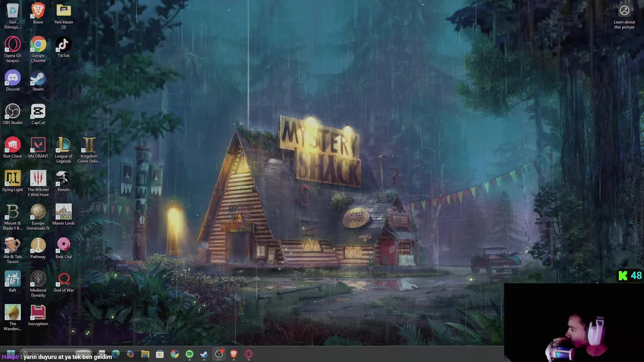Open The Witcher 3 Wild Hunt shortcut
Screen dimensions: 644x362
[x=38, y=183]
